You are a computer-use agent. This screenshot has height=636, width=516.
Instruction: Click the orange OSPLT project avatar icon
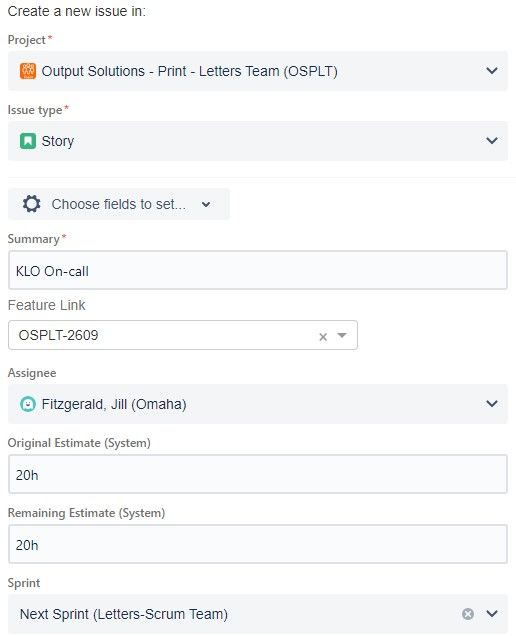click(28, 71)
